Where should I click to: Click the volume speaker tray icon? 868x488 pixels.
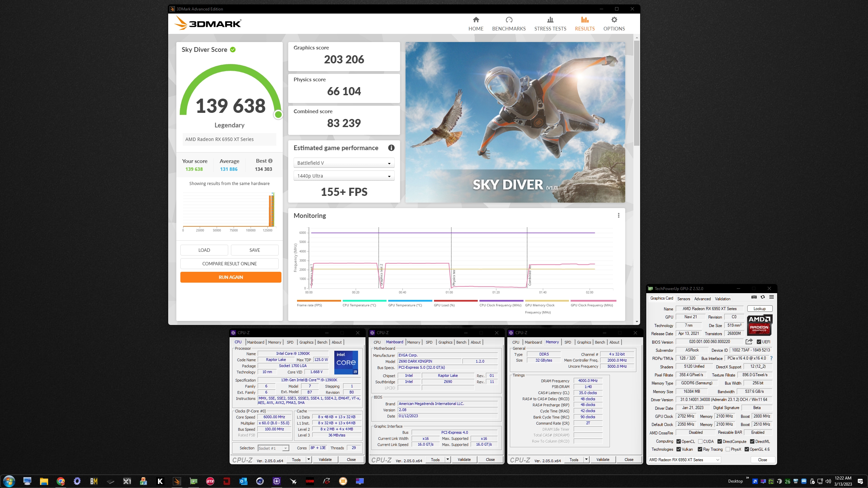pyautogui.click(x=828, y=481)
